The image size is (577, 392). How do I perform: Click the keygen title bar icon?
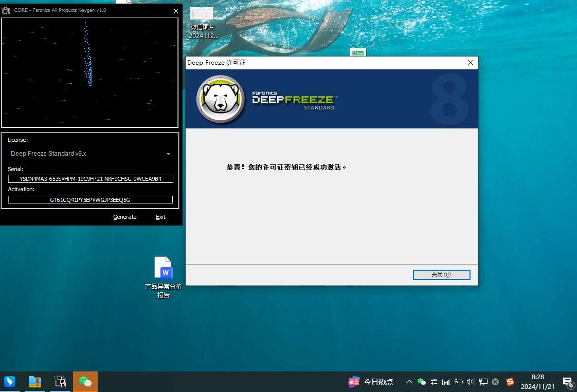pyautogui.click(x=6, y=10)
